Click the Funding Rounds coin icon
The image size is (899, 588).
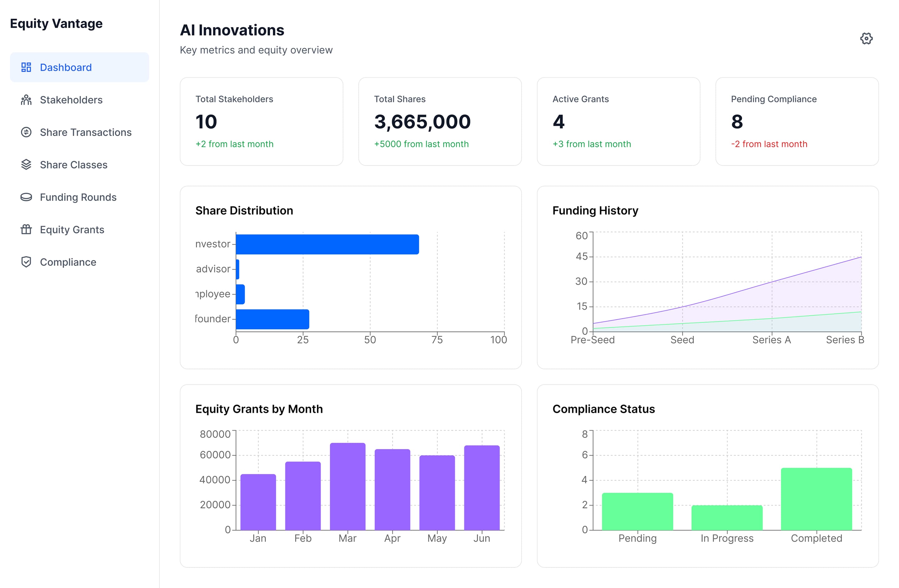(x=26, y=197)
